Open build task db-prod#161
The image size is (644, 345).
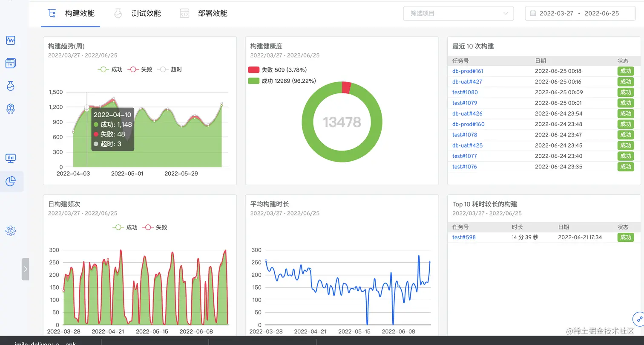(468, 71)
